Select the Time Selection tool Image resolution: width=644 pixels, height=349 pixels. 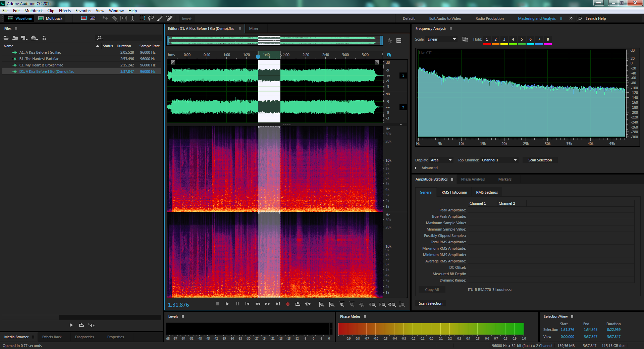pos(133,18)
